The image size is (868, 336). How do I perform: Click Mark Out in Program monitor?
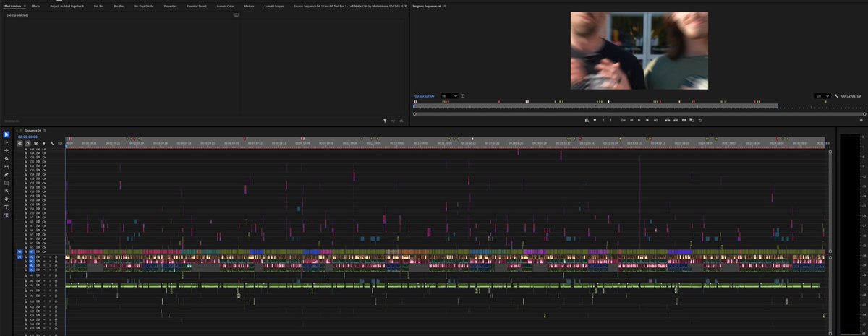coord(610,120)
